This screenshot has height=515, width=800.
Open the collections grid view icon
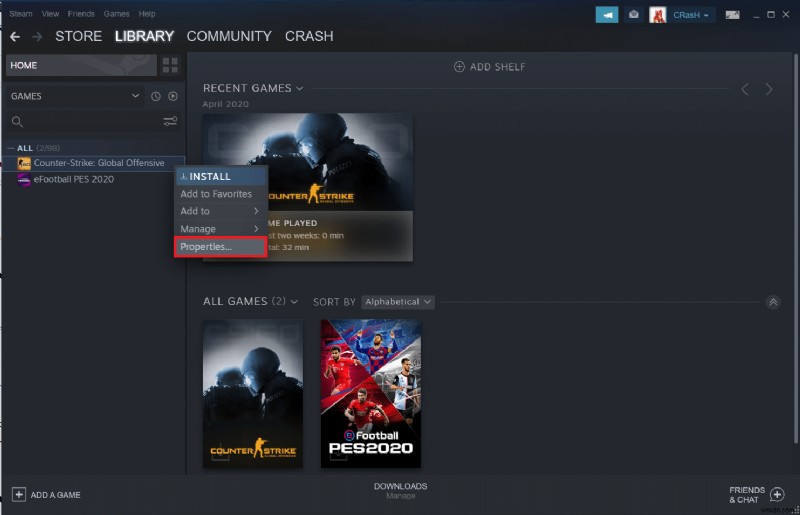coord(170,65)
